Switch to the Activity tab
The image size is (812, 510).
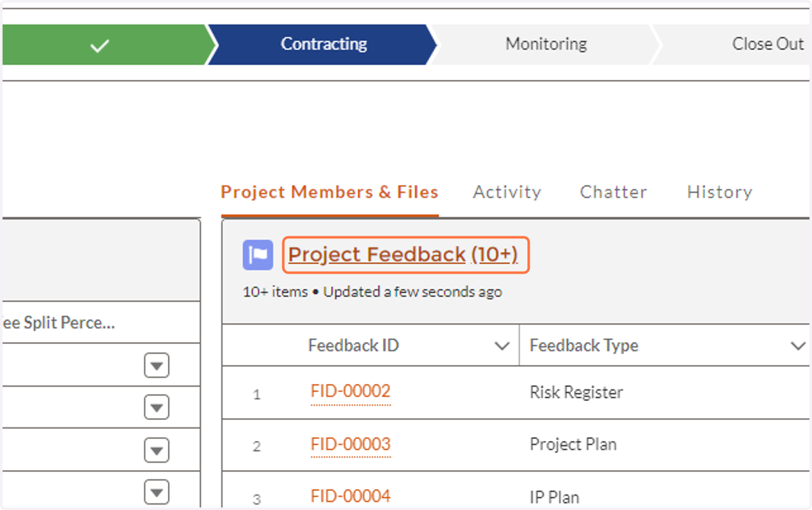pyautogui.click(x=507, y=192)
